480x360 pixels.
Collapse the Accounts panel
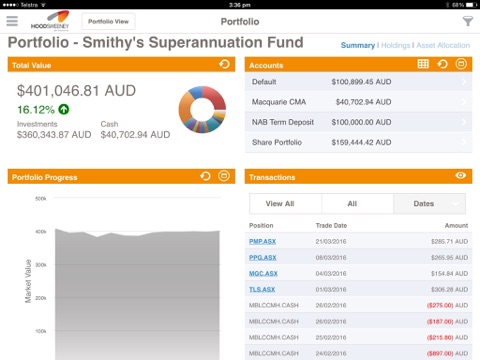click(461, 64)
